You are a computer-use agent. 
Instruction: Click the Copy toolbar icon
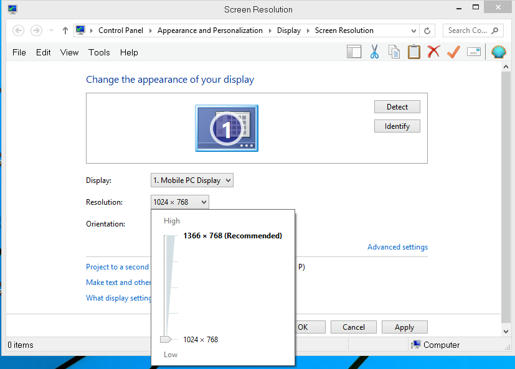click(x=394, y=52)
